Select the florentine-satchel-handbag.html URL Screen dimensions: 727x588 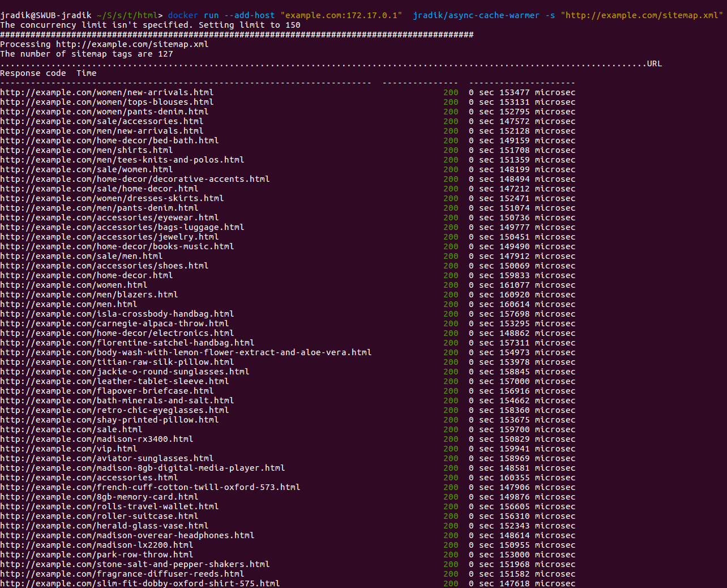(x=127, y=343)
